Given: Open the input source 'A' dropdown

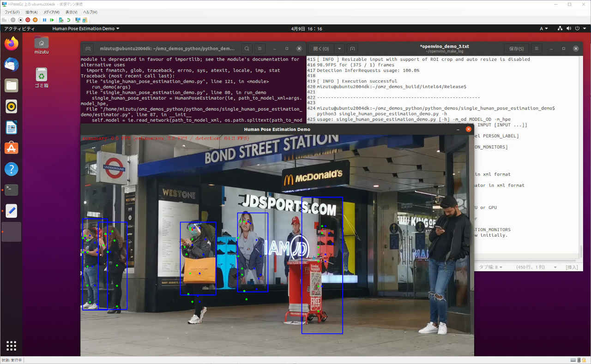Looking at the screenshot, I should click(x=544, y=29).
